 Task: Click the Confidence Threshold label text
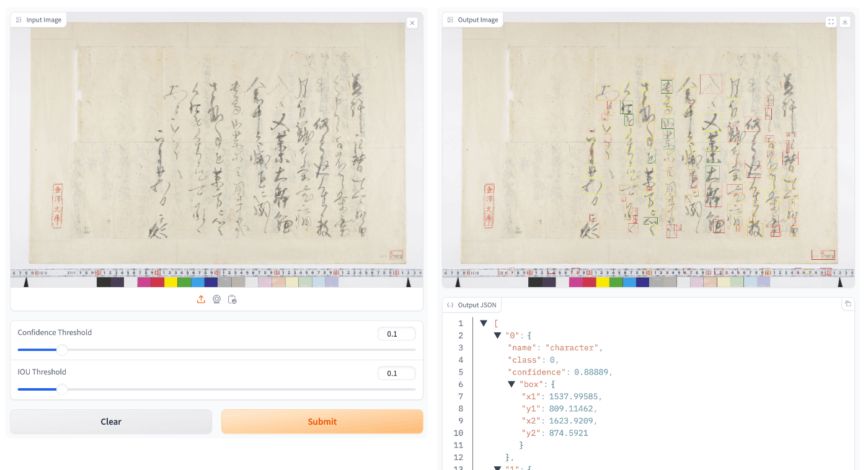[55, 332]
